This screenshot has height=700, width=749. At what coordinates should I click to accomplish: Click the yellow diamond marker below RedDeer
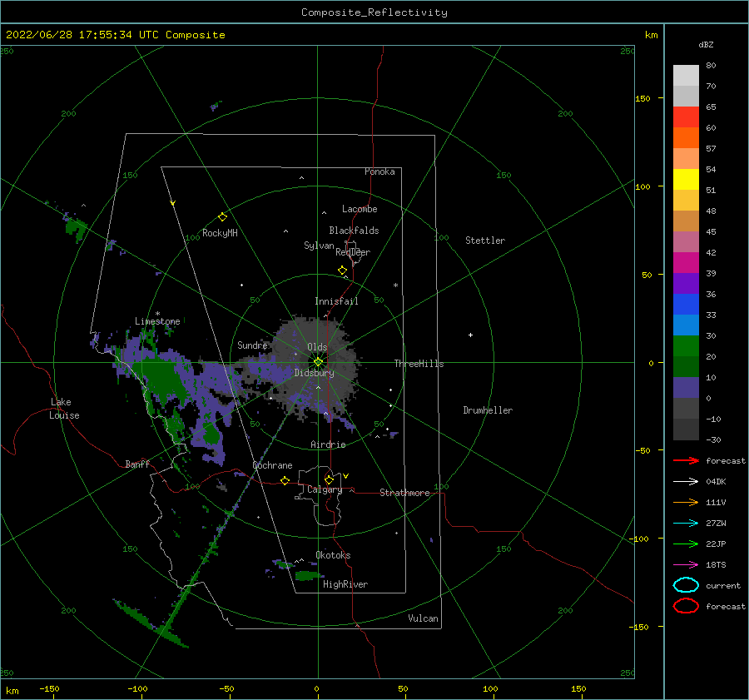pos(343,271)
